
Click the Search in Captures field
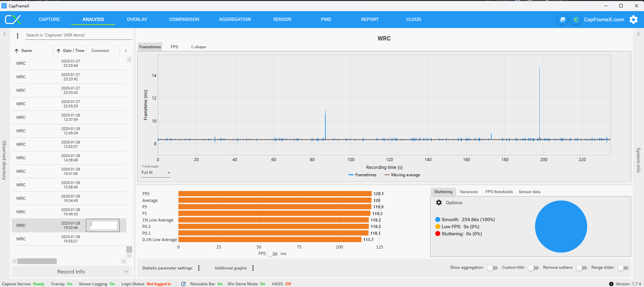pyautogui.click(x=78, y=35)
